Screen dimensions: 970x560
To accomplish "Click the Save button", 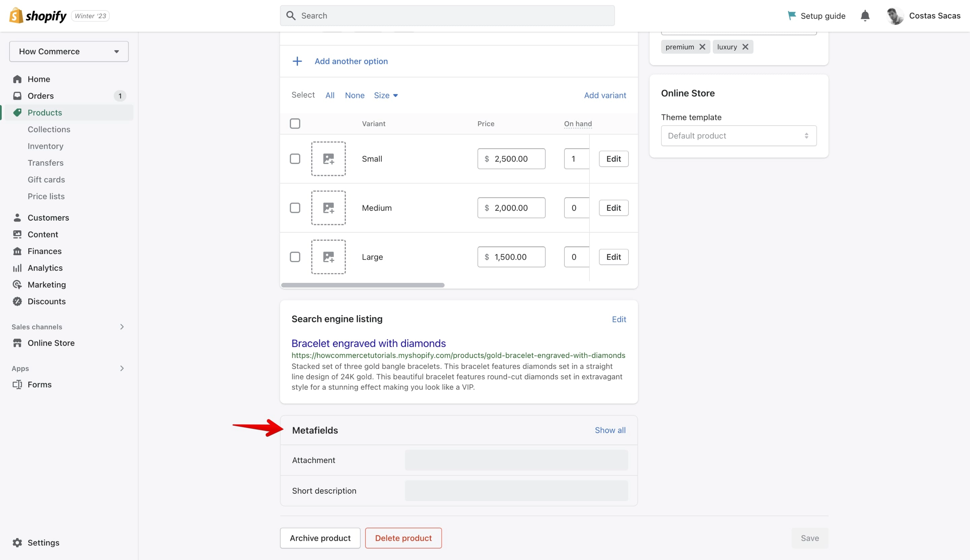I will [810, 538].
